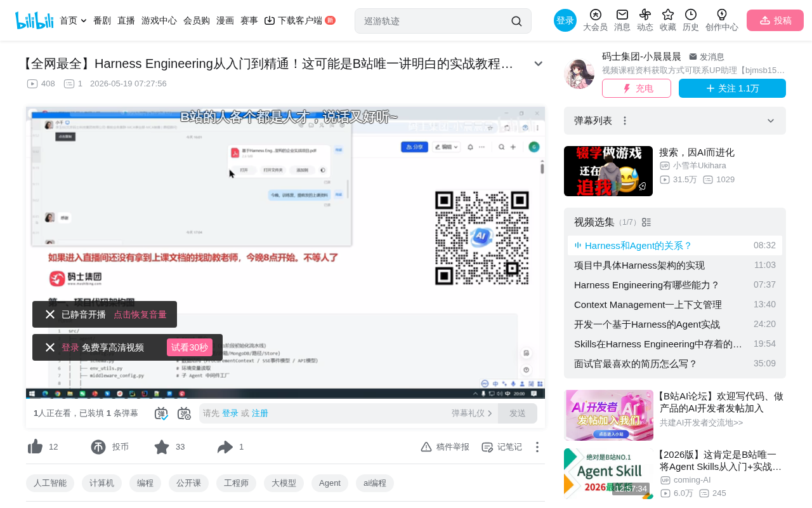The width and height of the screenshot is (812, 508).
Task: Select episode Context Management一上下文管理
Action: click(675, 305)
